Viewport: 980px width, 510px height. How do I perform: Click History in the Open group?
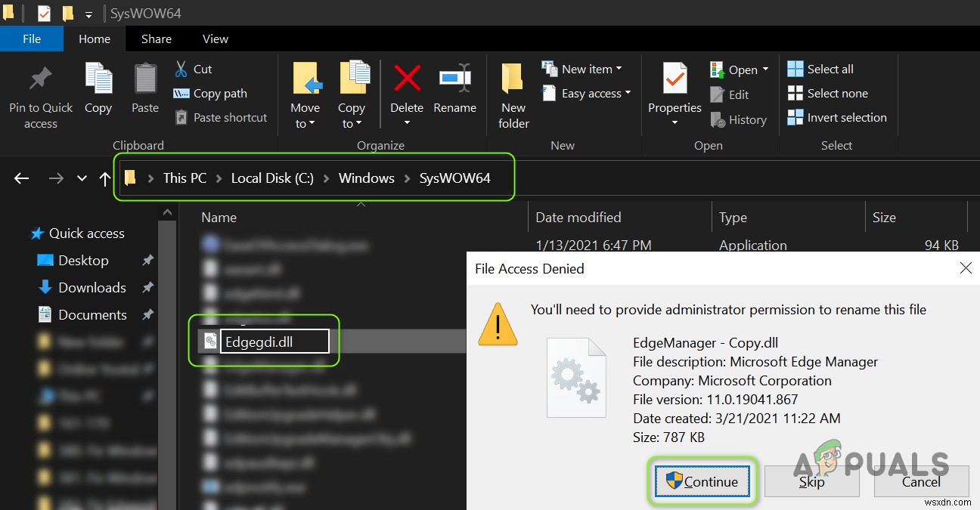coord(739,119)
